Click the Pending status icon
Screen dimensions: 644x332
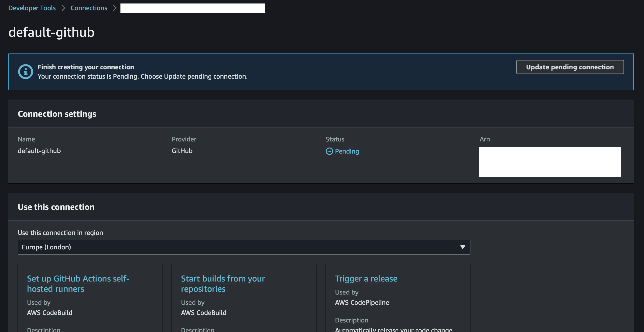pos(329,151)
